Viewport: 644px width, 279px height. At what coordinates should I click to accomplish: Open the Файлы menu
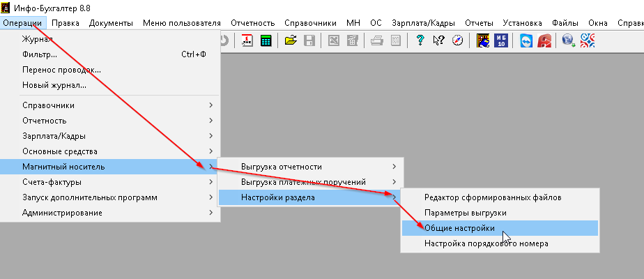(565, 23)
